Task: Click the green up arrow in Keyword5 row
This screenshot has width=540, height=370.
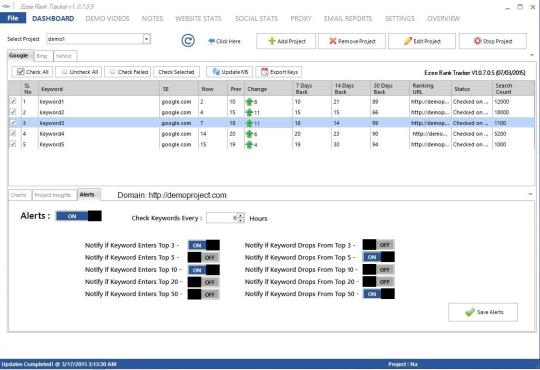Action: (249, 145)
